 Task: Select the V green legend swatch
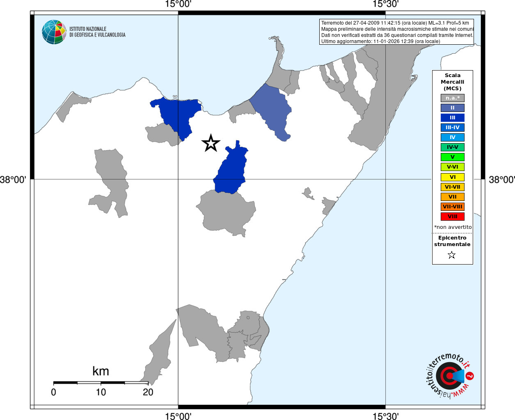click(x=453, y=157)
